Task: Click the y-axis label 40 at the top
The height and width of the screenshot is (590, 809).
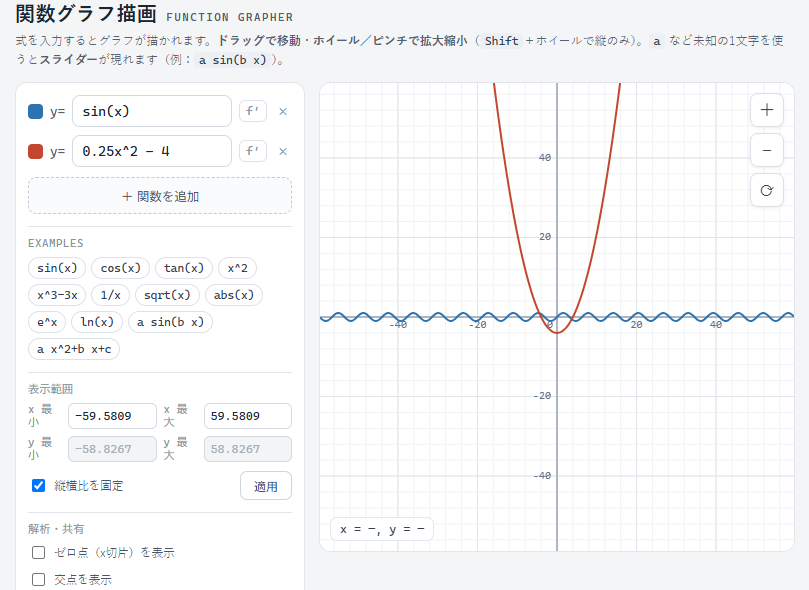Action: (545, 157)
